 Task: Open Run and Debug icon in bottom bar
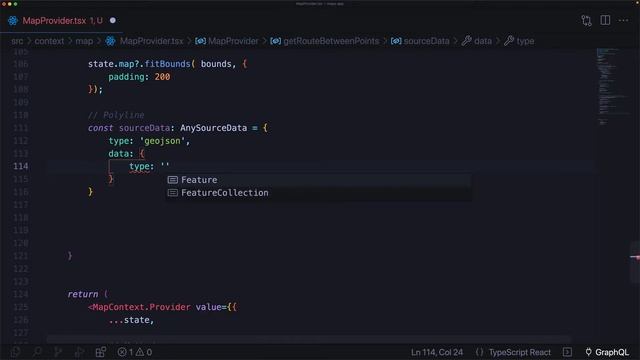pyautogui.click(x=80, y=352)
